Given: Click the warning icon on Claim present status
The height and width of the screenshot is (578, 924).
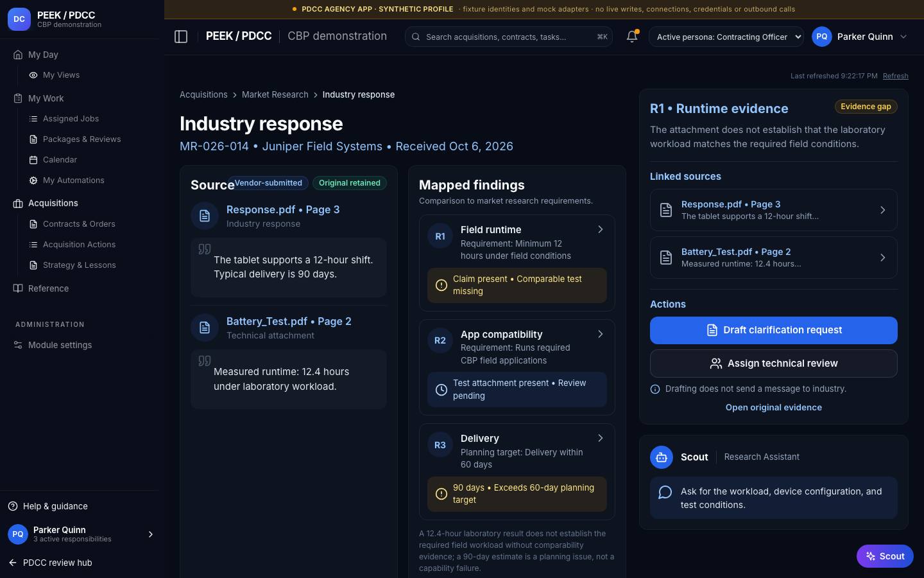Looking at the screenshot, I should click(x=441, y=285).
